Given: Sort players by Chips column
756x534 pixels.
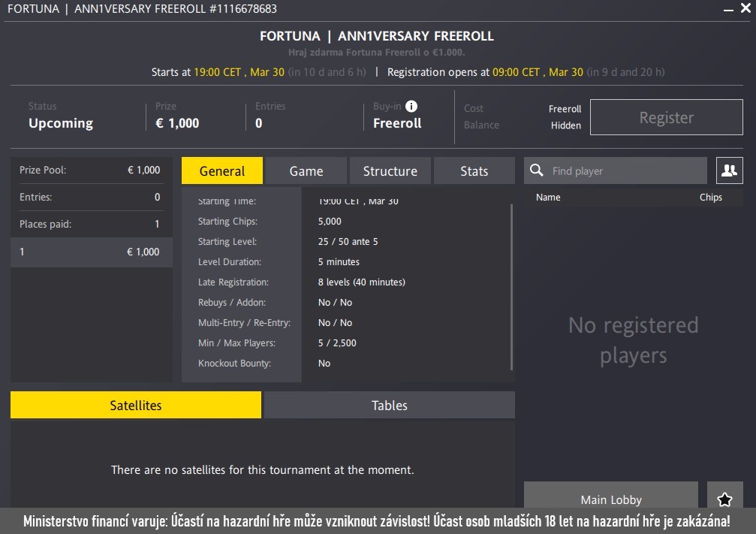Looking at the screenshot, I should tap(711, 198).
